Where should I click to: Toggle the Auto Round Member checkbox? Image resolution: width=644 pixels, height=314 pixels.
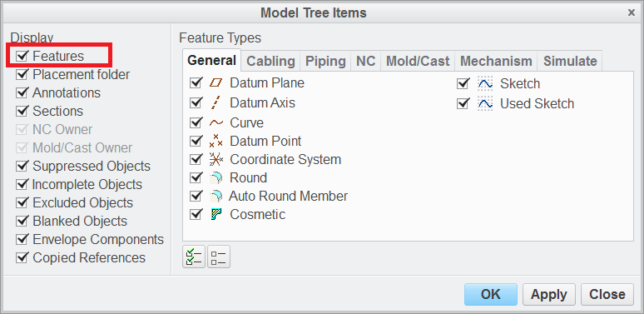pos(196,196)
